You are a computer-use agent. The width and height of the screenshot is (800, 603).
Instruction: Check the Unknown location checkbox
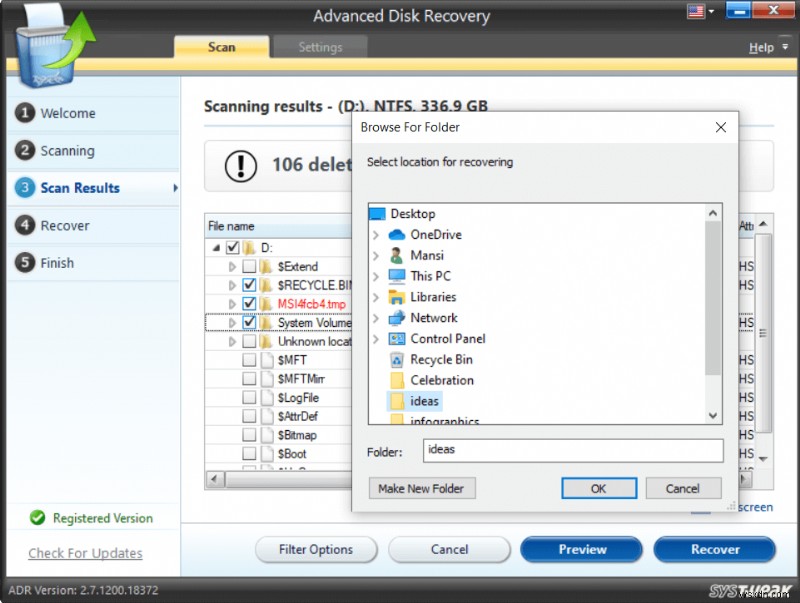(249, 341)
